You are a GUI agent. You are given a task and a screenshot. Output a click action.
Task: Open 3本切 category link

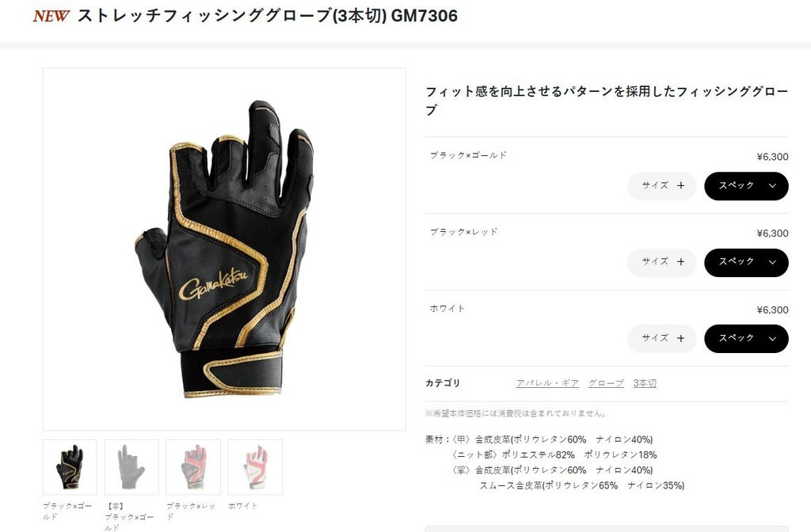click(645, 383)
